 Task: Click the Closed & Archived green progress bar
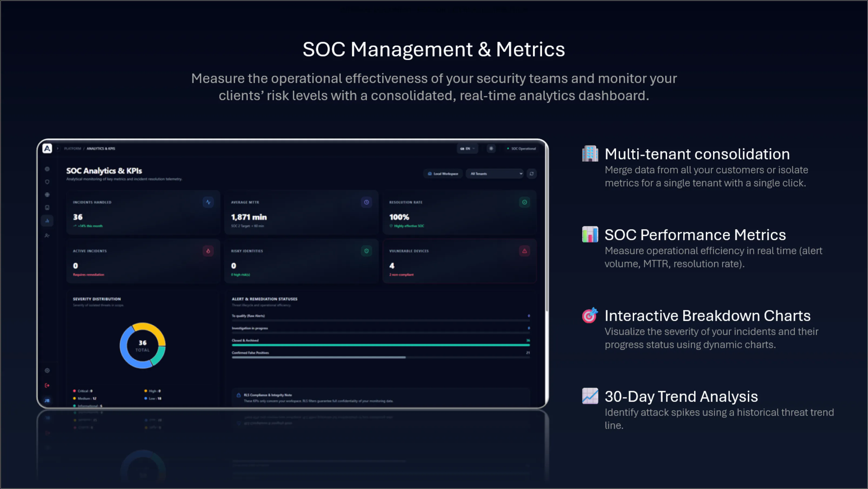click(x=381, y=345)
